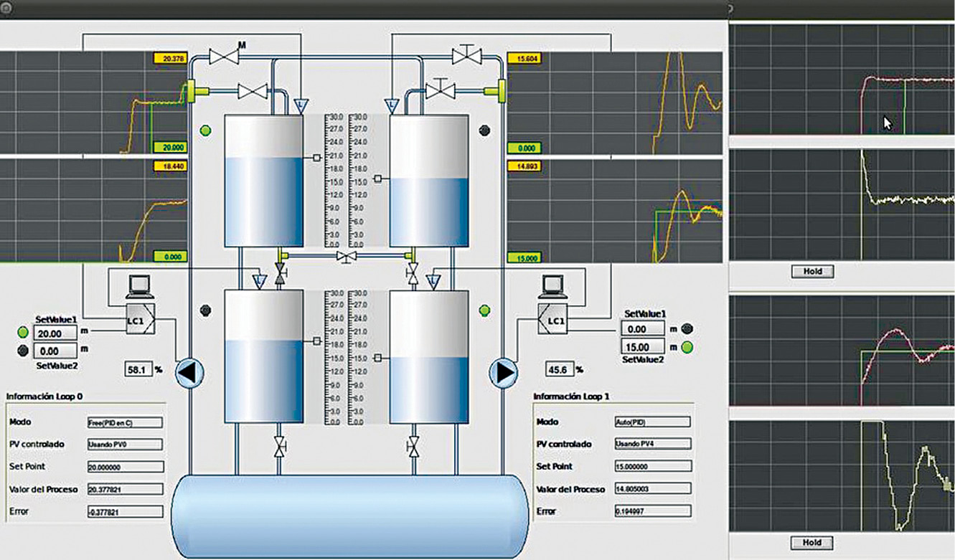The height and width of the screenshot is (560, 955).
Task: Click the computer icon above left LC1
Action: tap(140, 285)
